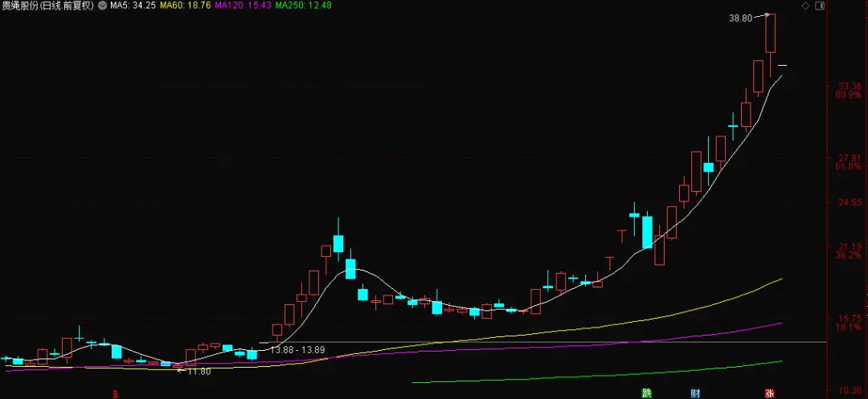Click the 10.30 price axis label

850,390
